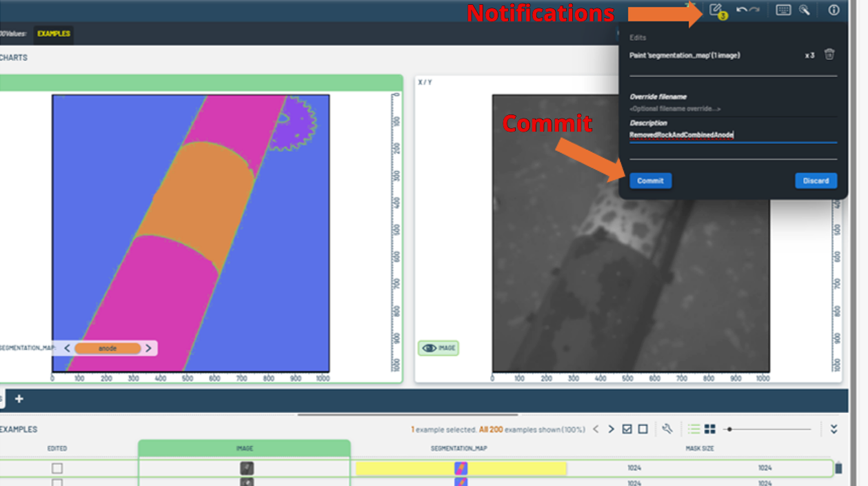This screenshot has width=868, height=486.
Task: Collapse the Examples panel with double chevron
Action: pyautogui.click(x=834, y=429)
